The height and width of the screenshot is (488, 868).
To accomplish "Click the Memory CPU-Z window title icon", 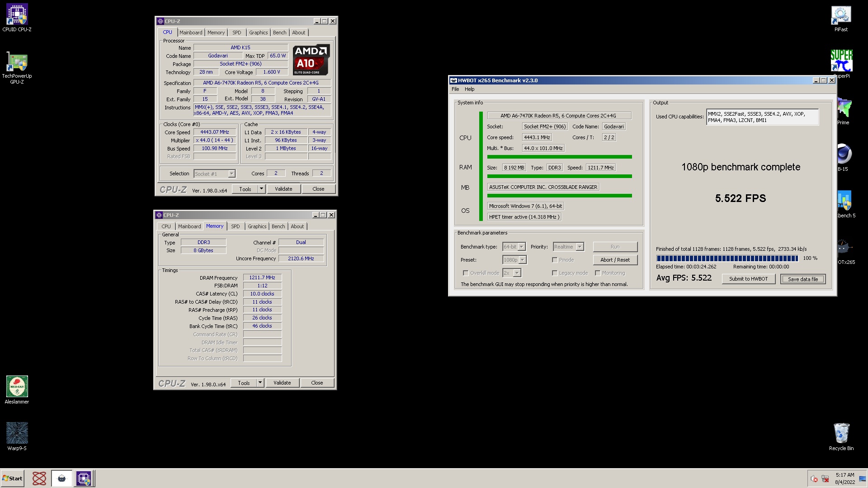I will click(159, 215).
